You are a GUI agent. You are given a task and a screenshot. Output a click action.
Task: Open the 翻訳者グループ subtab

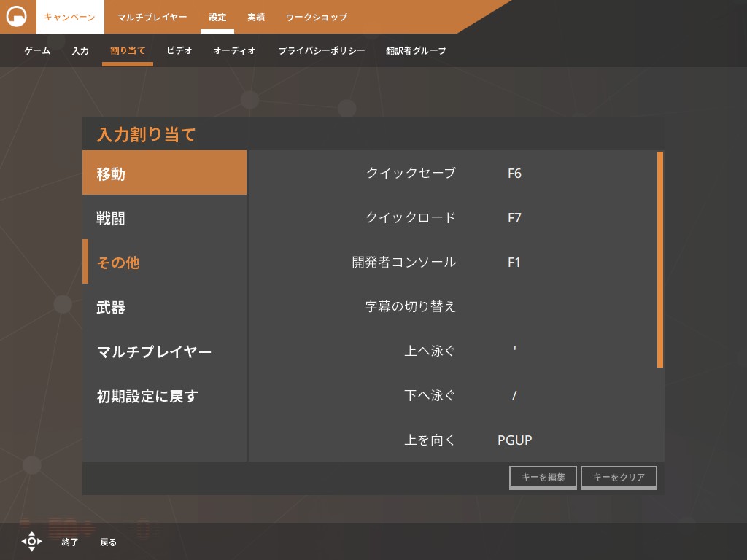pos(416,50)
